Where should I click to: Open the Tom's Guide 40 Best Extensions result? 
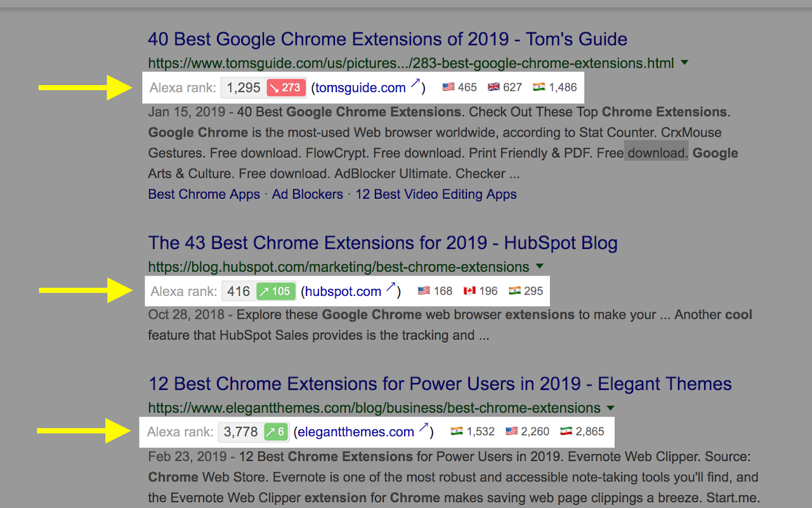[x=388, y=39]
